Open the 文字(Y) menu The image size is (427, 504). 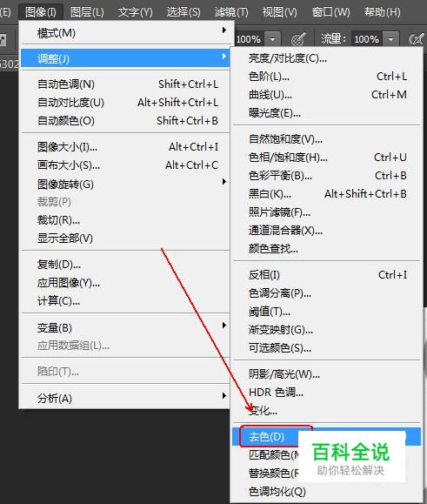(x=135, y=12)
